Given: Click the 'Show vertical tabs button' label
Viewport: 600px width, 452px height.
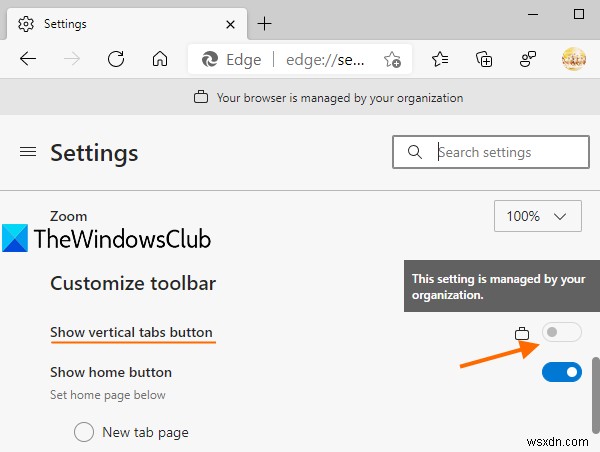Looking at the screenshot, I should click(x=131, y=332).
